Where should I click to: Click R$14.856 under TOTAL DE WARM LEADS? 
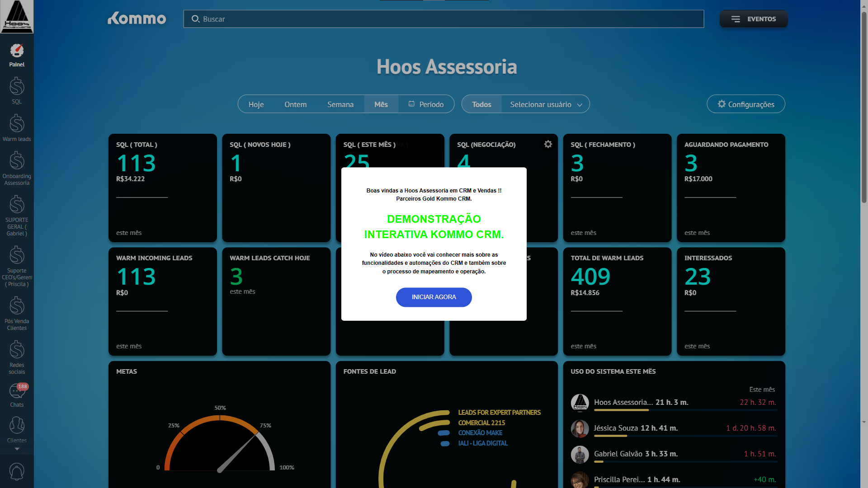(585, 293)
